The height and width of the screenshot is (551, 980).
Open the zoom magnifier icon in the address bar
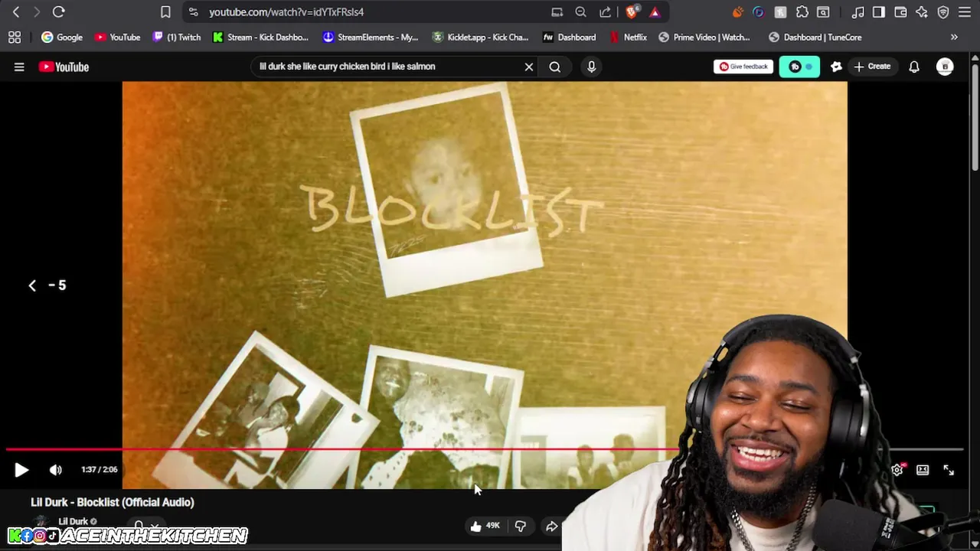tap(581, 12)
